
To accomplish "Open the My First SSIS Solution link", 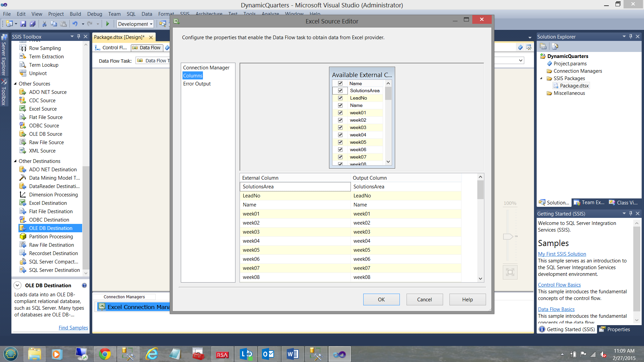I will [562, 254].
